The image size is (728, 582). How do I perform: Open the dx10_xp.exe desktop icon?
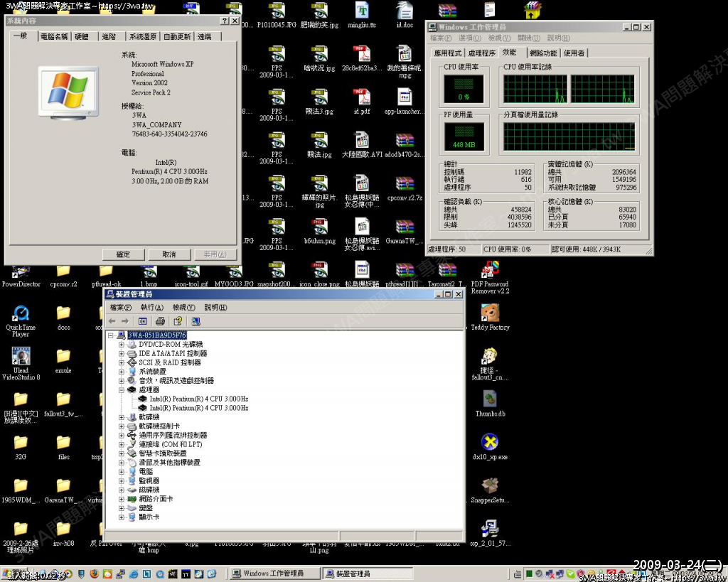tap(490, 443)
